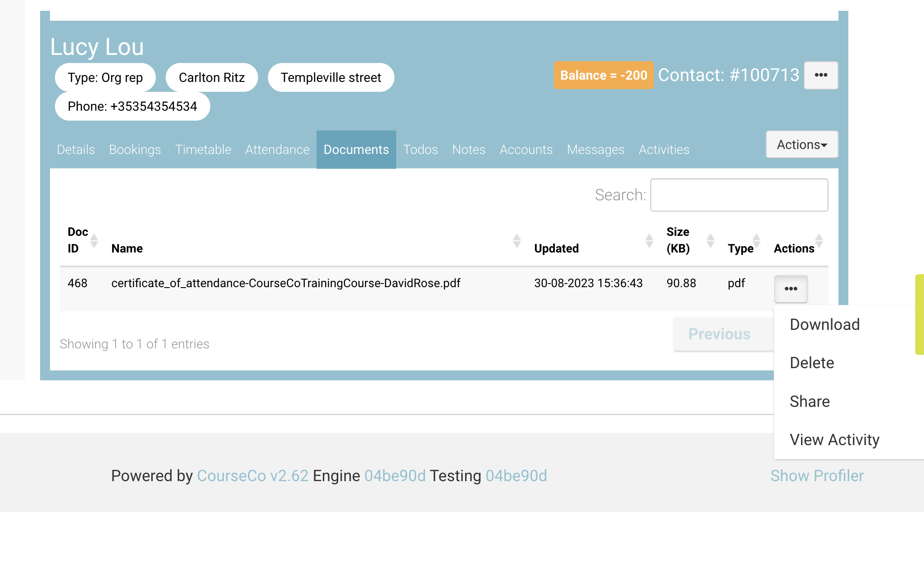Image resolution: width=924 pixels, height=577 pixels.
Task: Click the Actions column sort arrows
Action: tap(819, 240)
